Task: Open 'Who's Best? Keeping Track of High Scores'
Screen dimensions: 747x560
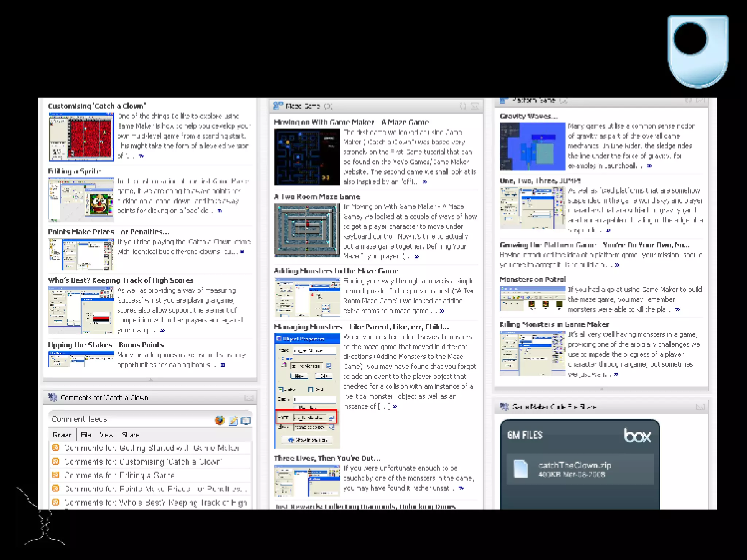Action: tap(120, 281)
